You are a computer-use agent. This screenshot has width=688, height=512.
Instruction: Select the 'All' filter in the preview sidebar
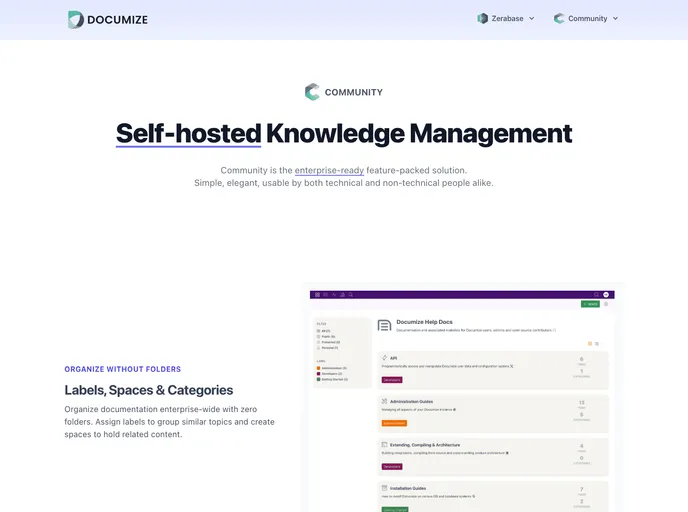(x=323, y=331)
